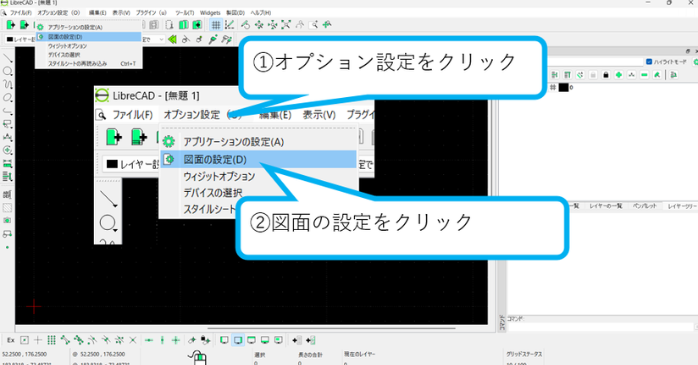This screenshot has width=698, height=365.
Task: Click the black lock icon in layer panel
Action: click(605, 75)
